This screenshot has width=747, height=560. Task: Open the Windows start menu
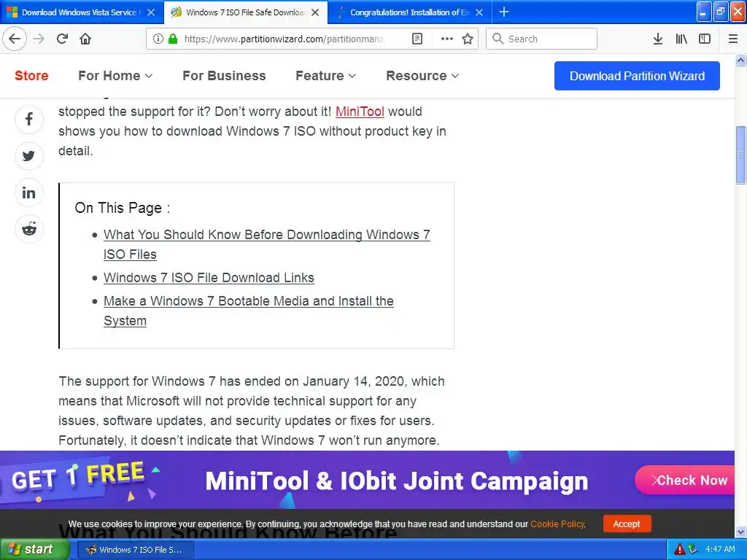[x=34, y=549]
